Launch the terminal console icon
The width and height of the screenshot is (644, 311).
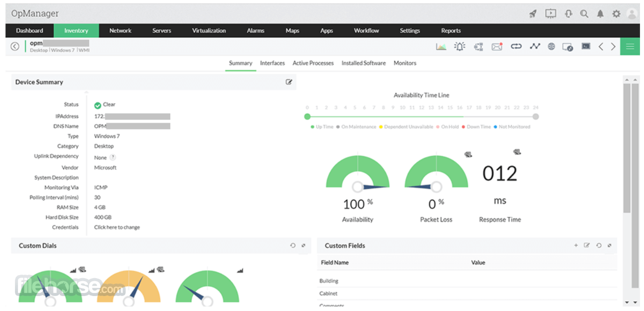(x=586, y=46)
